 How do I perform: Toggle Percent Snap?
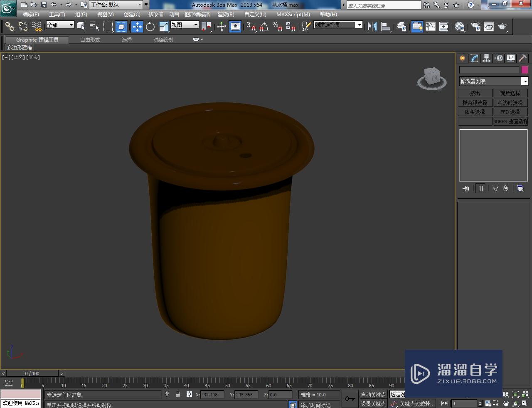click(278, 27)
